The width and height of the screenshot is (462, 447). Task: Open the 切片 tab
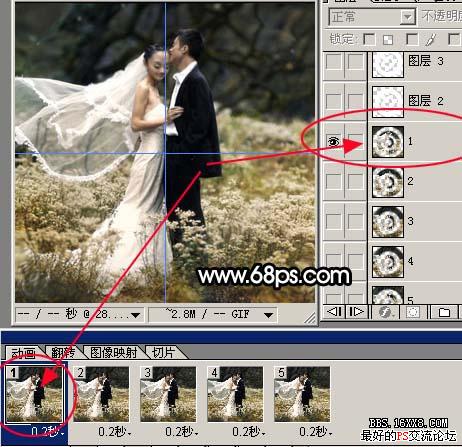pos(163,352)
